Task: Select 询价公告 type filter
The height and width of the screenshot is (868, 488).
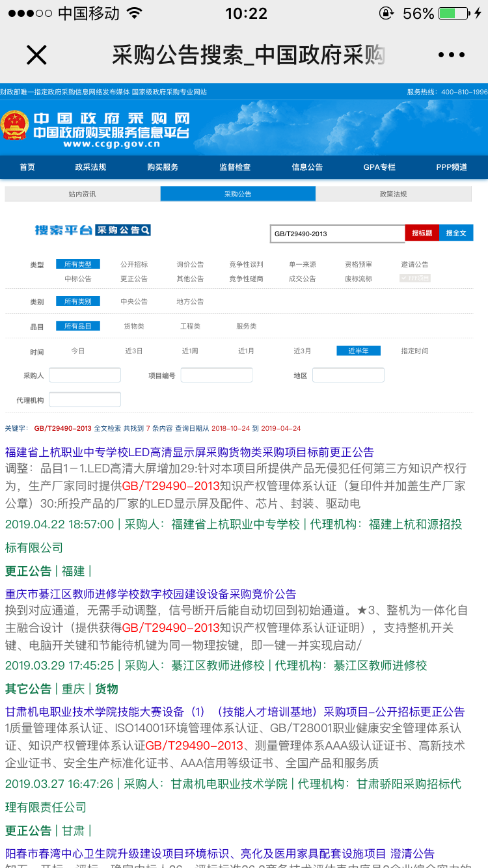Action: [190, 264]
